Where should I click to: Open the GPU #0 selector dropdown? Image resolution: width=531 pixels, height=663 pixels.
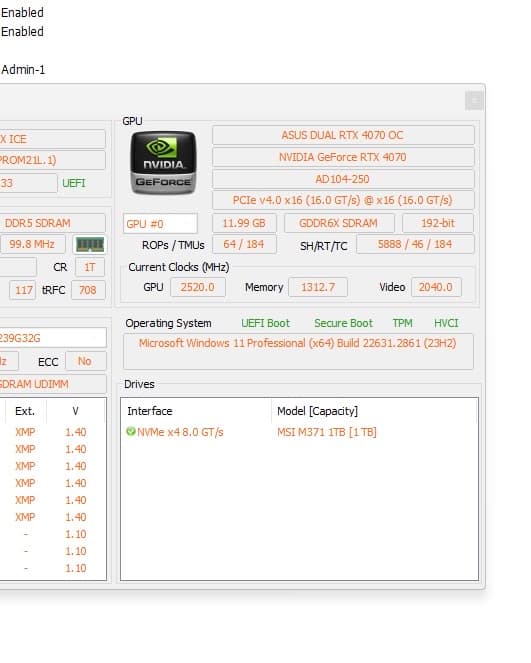tap(160, 223)
